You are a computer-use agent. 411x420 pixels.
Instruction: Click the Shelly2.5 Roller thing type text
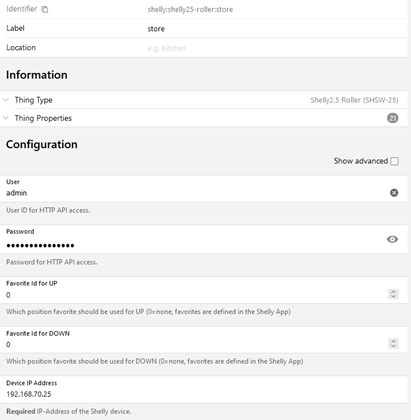pos(354,100)
